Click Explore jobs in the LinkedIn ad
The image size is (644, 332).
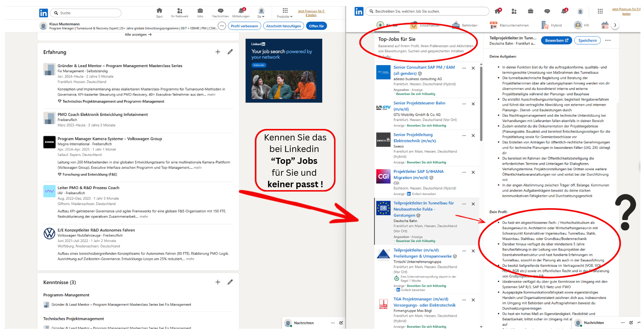[x=258, y=65]
